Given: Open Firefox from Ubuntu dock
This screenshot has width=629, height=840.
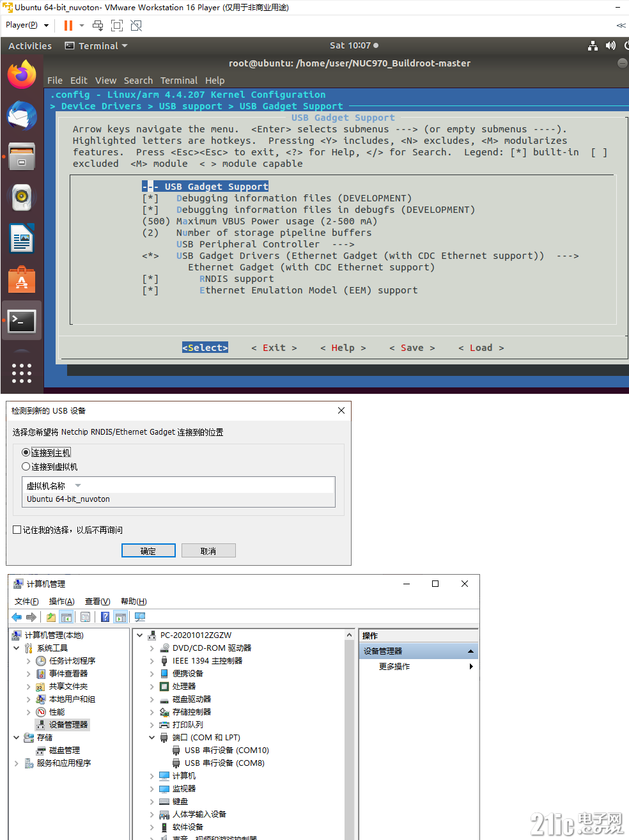Looking at the screenshot, I should click(x=22, y=75).
